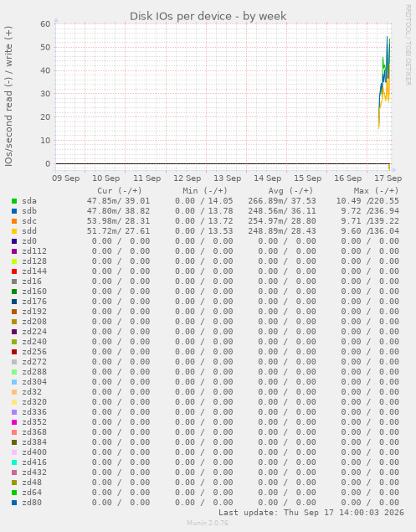Select the zd32 device label
The width and height of the screenshot is (416, 532).
[32, 392]
